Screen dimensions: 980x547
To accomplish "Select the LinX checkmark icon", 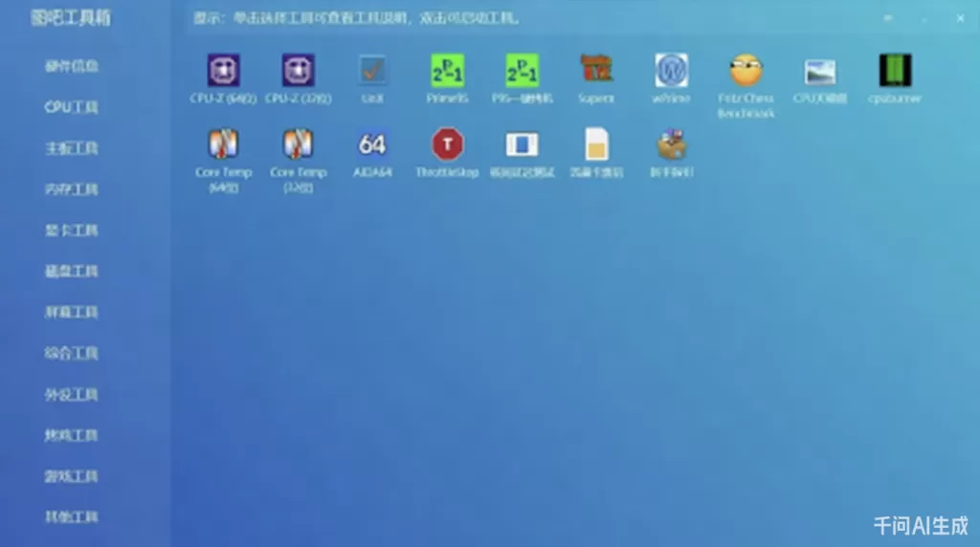I will (372, 71).
